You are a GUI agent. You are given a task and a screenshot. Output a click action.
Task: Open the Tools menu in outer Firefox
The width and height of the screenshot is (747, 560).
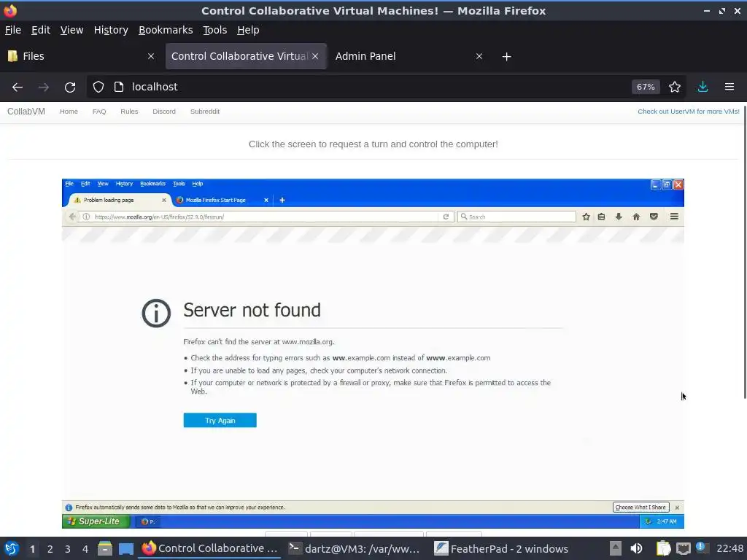[x=215, y=30]
